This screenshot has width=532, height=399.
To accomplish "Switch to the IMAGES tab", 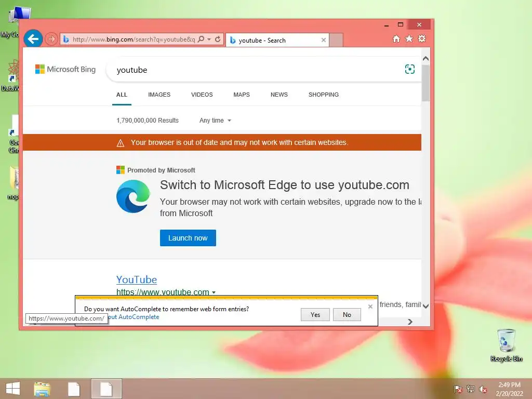I will pyautogui.click(x=159, y=95).
